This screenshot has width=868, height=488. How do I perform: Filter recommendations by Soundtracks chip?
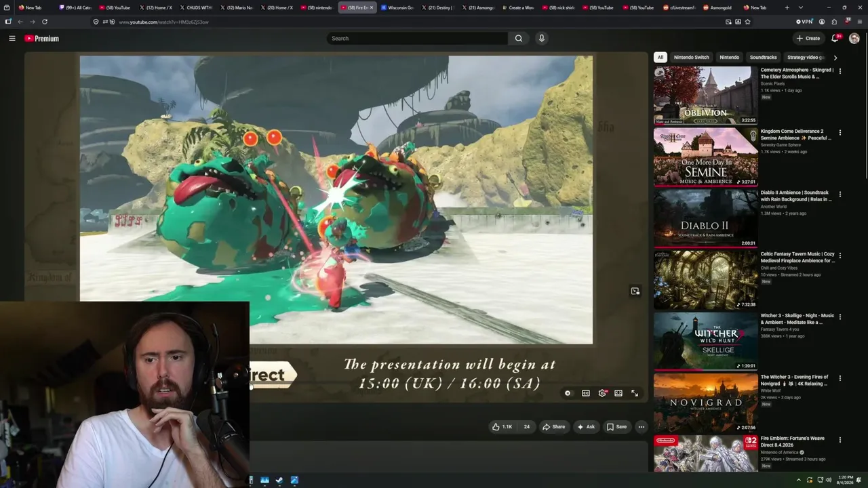point(763,58)
